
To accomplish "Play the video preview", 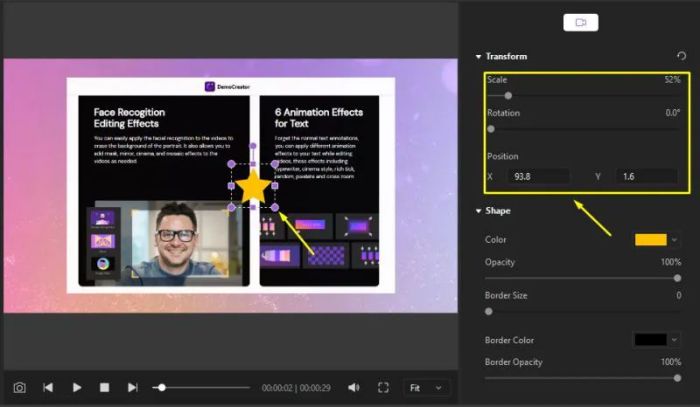I will point(77,387).
